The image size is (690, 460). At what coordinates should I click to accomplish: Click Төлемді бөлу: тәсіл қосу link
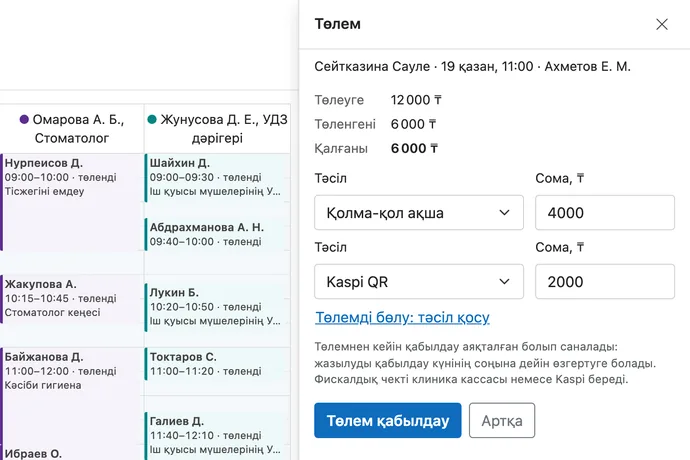tap(402, 317)
